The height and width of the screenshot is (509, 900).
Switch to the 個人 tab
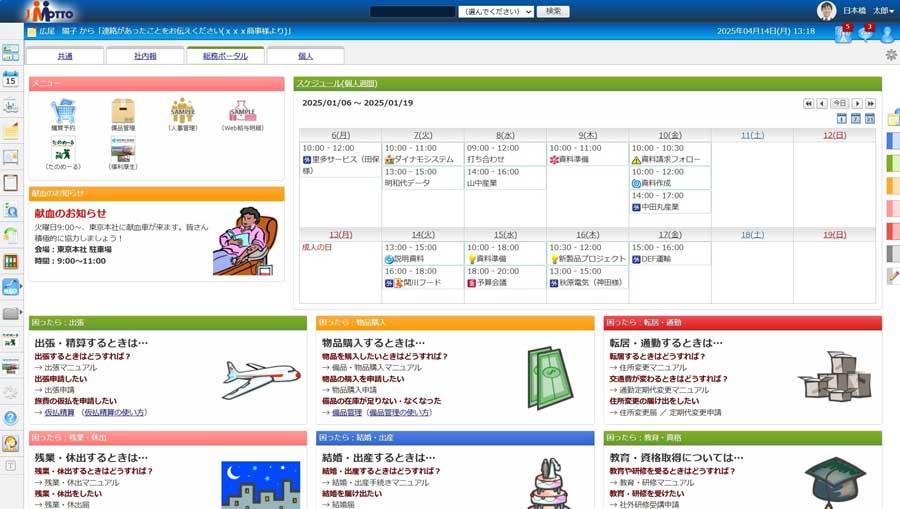coord(305,56)
